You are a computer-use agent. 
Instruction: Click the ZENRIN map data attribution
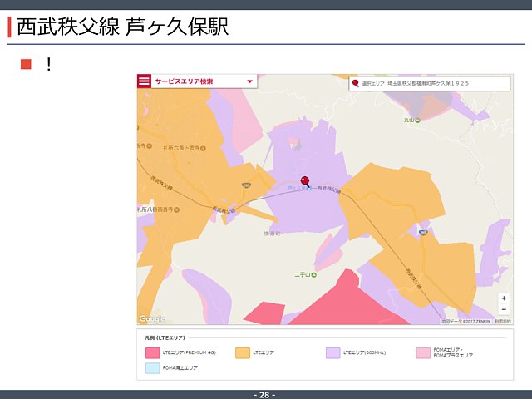(x=465, y=321)
